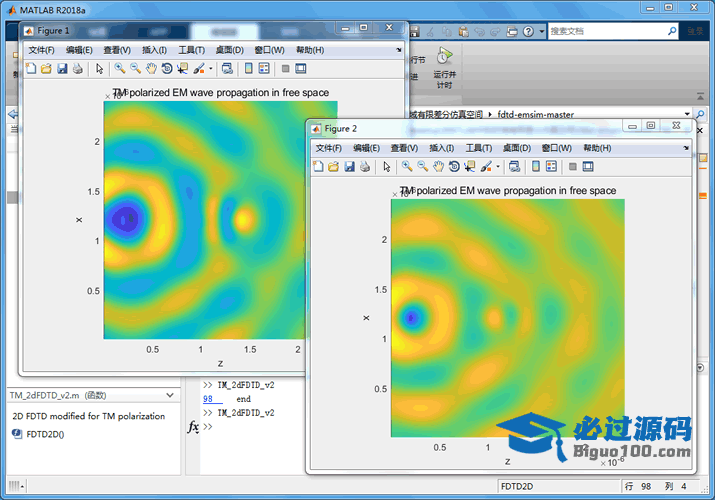Viewport: 715px width, 500px height.
Task: Open brush color dropdown arrow in Figure 1
Action: coord(211,69)
